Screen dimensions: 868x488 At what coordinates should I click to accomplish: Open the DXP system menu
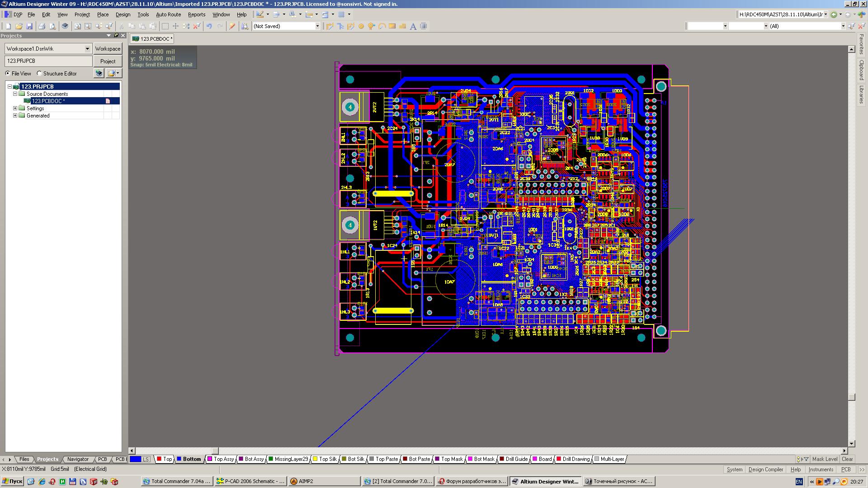(x=14, y=14)
